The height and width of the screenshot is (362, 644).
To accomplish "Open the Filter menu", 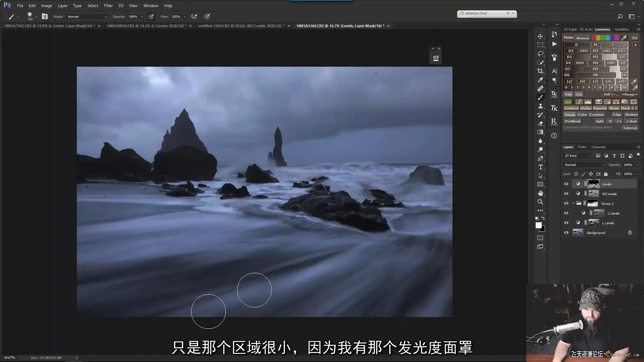I will [x=108, y=6].
